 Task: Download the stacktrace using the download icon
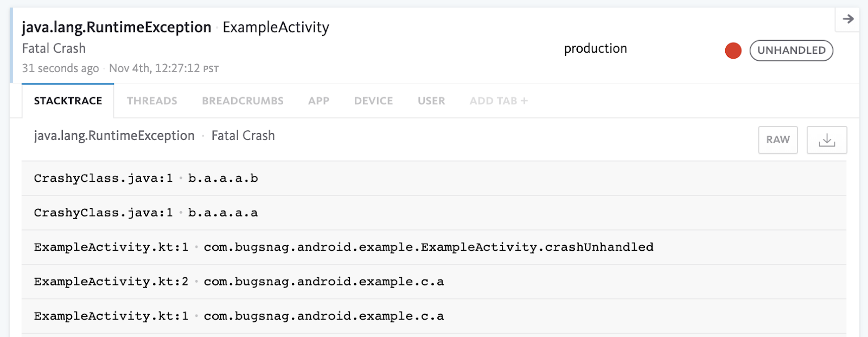click(x=827, y=140)
